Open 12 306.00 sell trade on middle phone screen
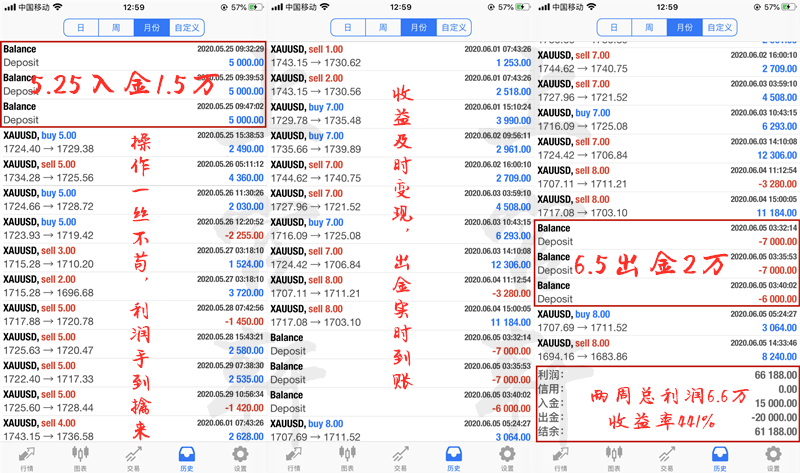The image size is (800, 473). click(x=401, y=258)
